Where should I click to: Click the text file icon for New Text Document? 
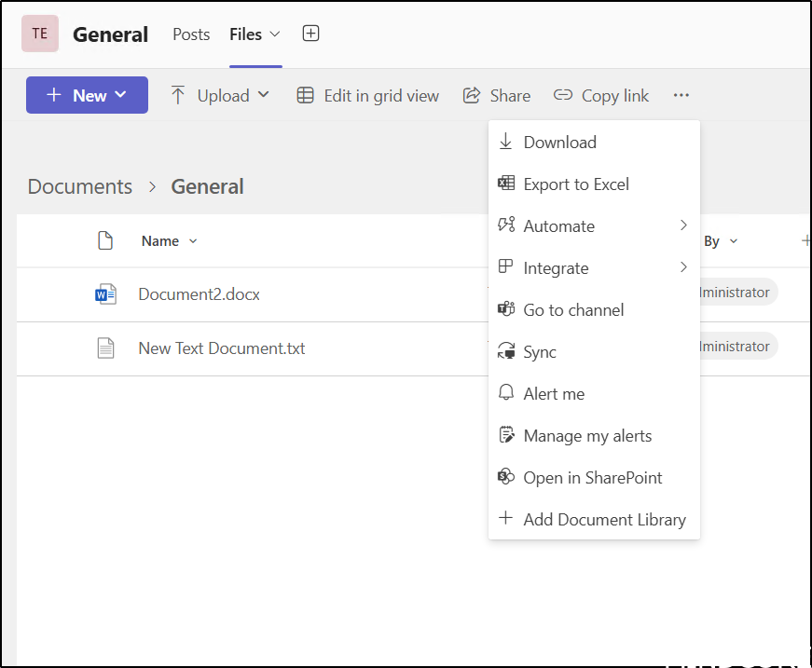(105, 348)
